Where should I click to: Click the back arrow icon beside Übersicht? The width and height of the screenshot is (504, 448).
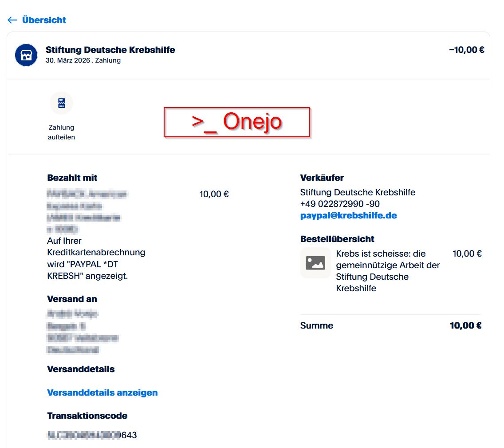[12, 20]
